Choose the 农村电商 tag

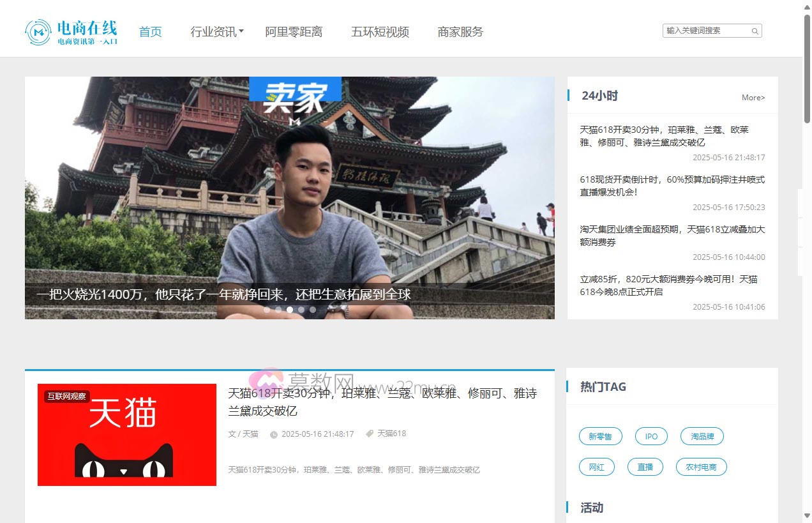pos(701,467)
